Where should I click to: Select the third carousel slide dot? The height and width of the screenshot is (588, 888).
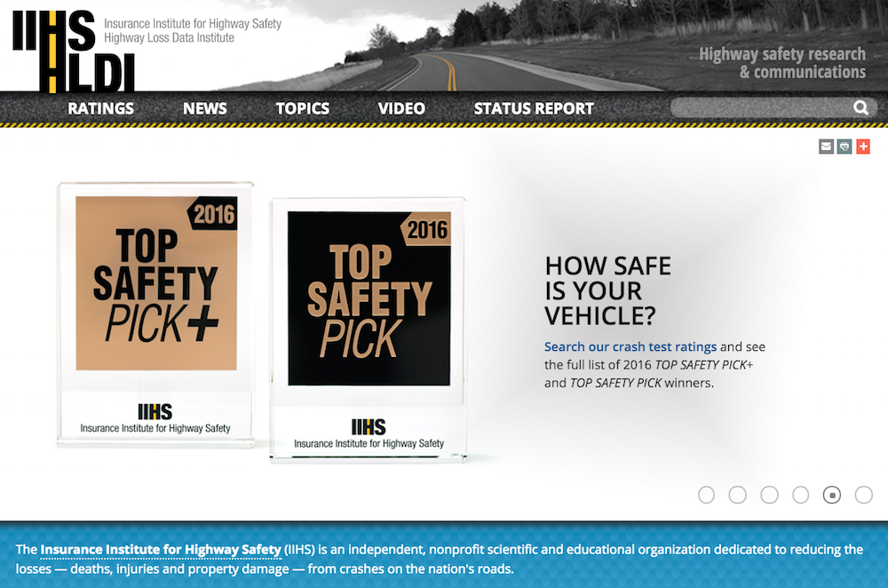[769, 495]
